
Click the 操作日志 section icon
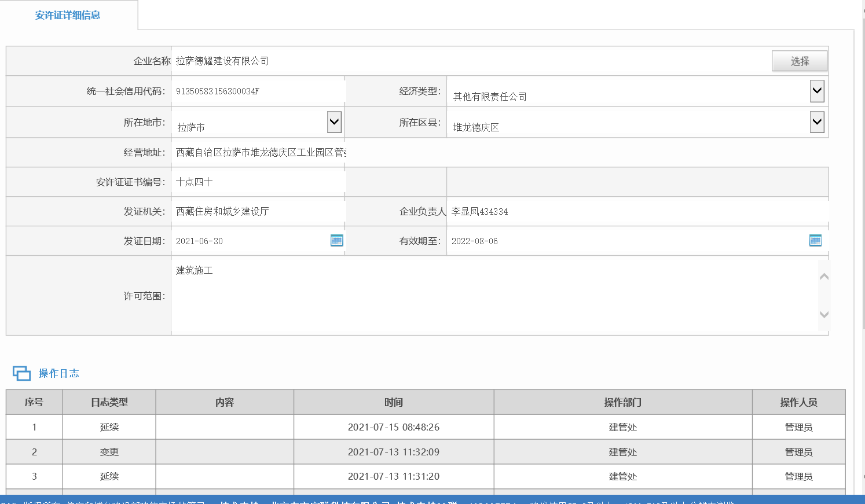(21, 373)
